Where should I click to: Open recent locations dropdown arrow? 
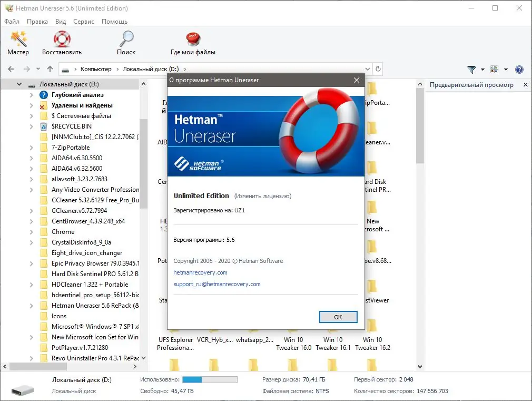[38, 69]
